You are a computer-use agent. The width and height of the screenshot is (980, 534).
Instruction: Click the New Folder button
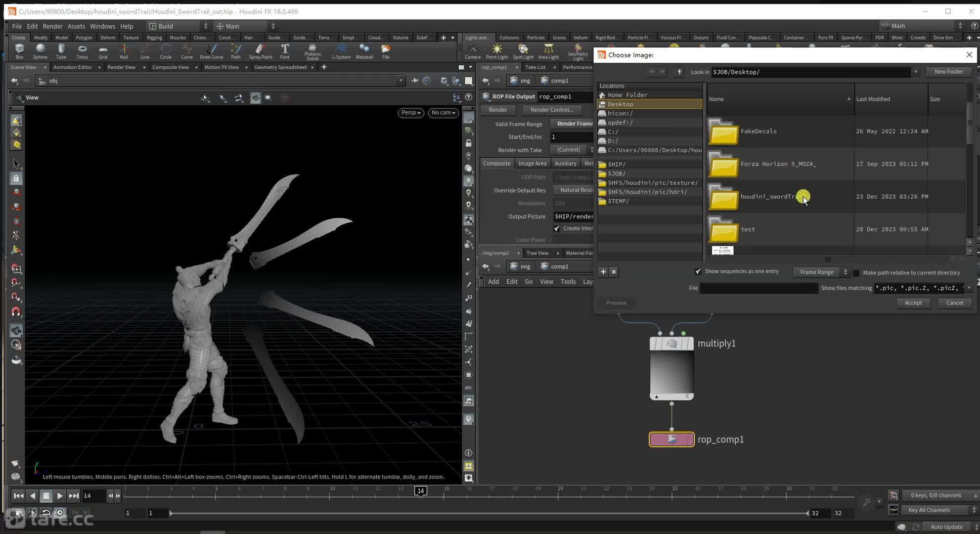pos(948,72)
